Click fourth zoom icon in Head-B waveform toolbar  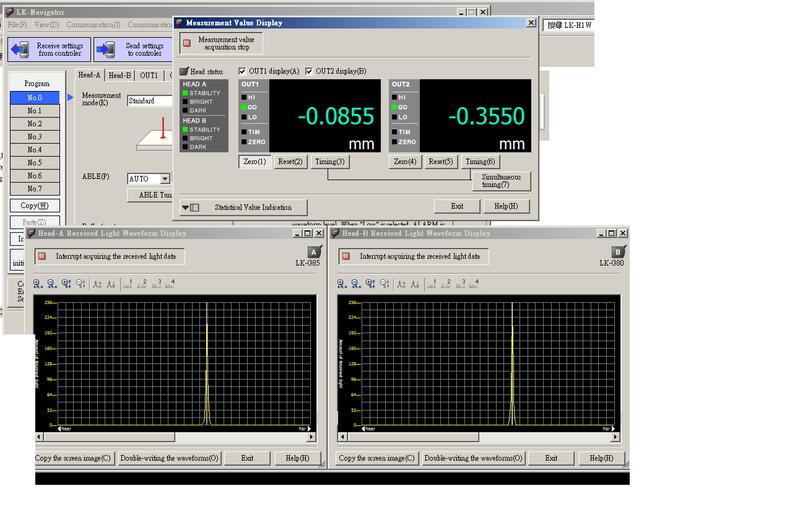click(x=384, y=284)
